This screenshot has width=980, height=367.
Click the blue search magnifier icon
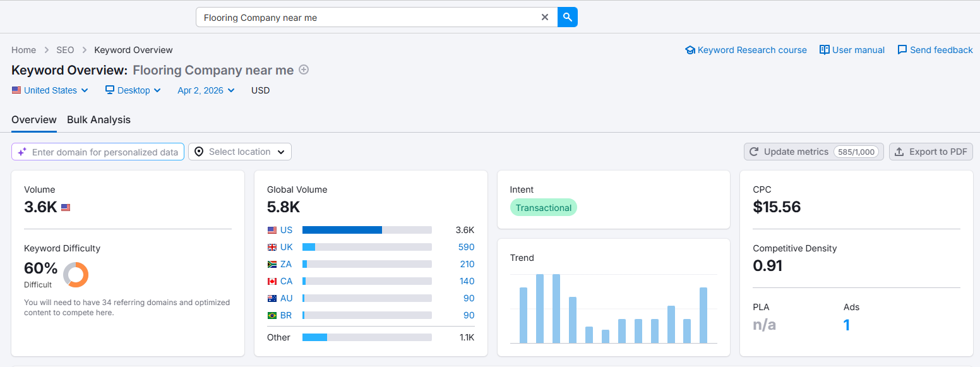coord(566,16)
